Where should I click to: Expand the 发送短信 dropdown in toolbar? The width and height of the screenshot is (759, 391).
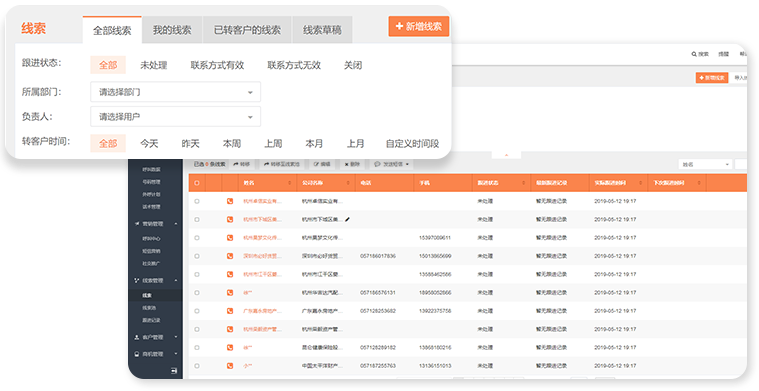(x=392, y=165)
